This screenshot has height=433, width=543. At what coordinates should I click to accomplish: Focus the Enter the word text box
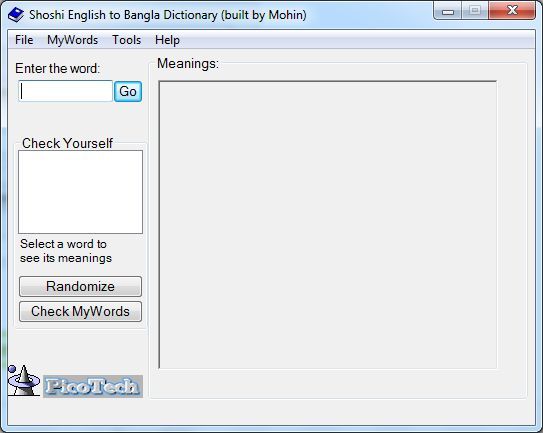[x=65, y=91]
